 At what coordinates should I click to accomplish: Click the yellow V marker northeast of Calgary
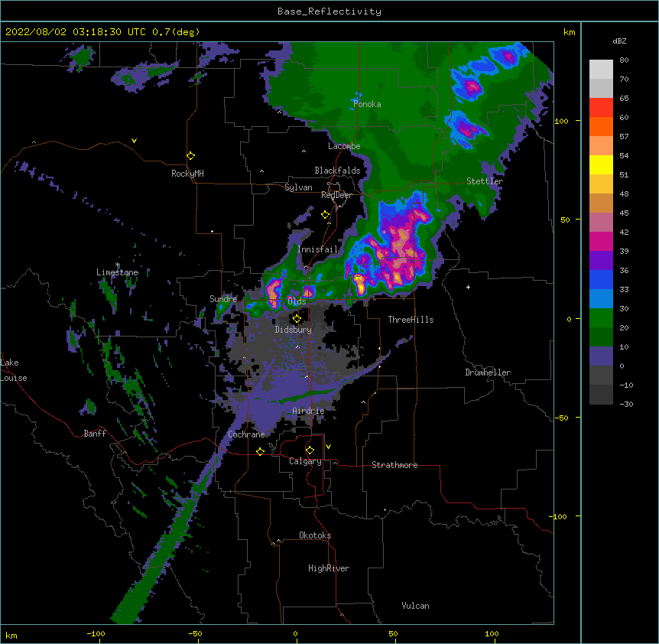coord(328,447)
